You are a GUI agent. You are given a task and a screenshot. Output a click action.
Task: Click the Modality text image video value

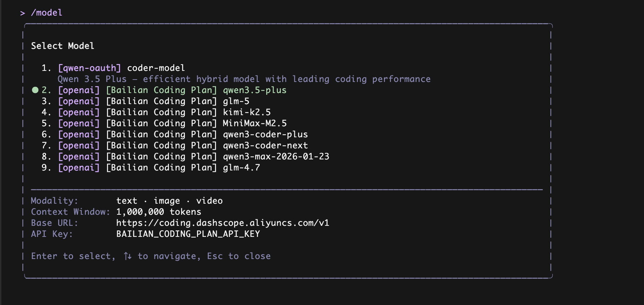(169, 201)
